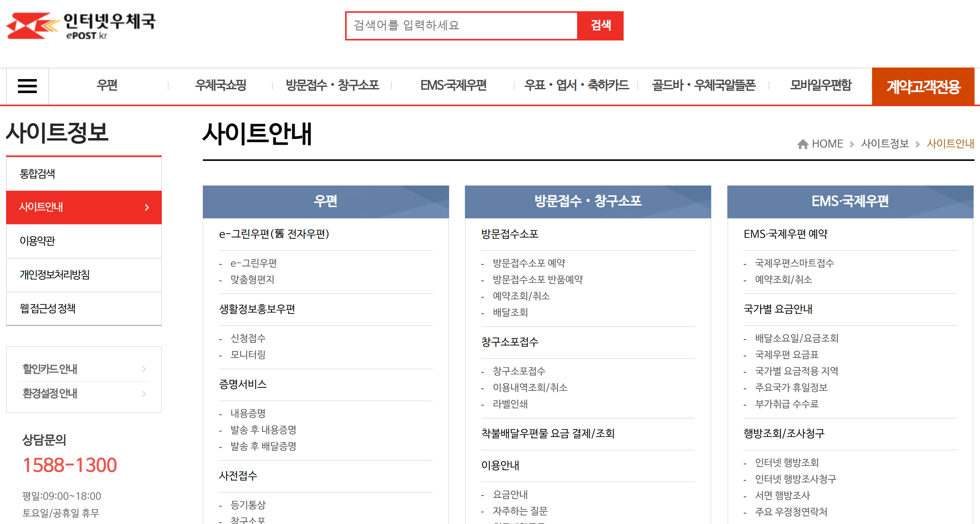Viewport: 980px width, 524px height.
Task: Open the 우편 top menu
Action: click(107, 85)
